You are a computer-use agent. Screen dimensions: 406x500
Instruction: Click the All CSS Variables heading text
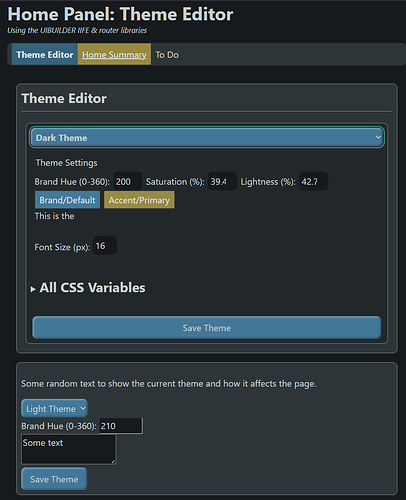[x=92, y=288]
